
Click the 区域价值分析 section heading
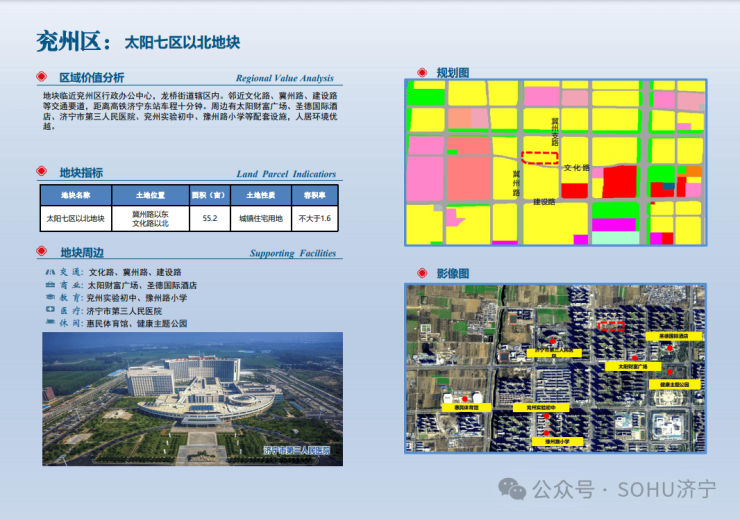click(92, 77)
